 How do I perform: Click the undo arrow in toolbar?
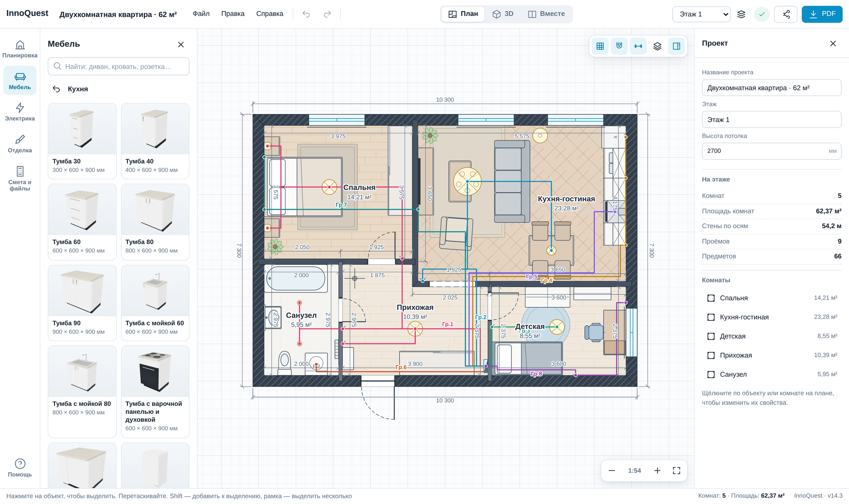tap(306, 14)
